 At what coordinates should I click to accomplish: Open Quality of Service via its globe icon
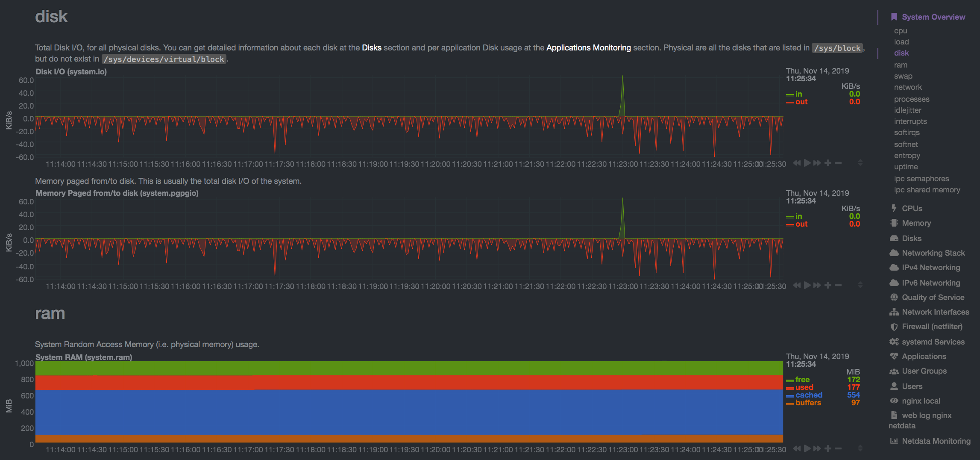pyautogui.click(x=895, y=297)
